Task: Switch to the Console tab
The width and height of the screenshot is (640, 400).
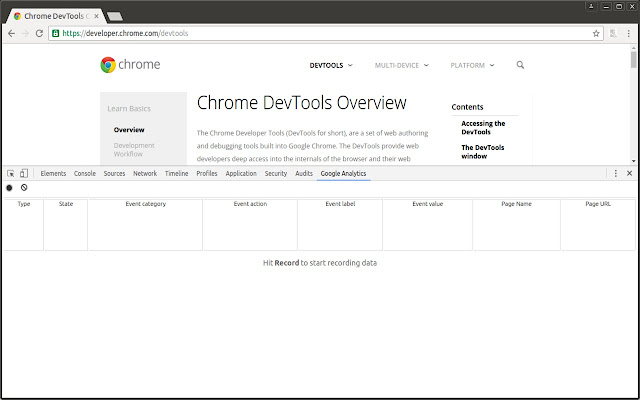Action: [x=85, y=173]
